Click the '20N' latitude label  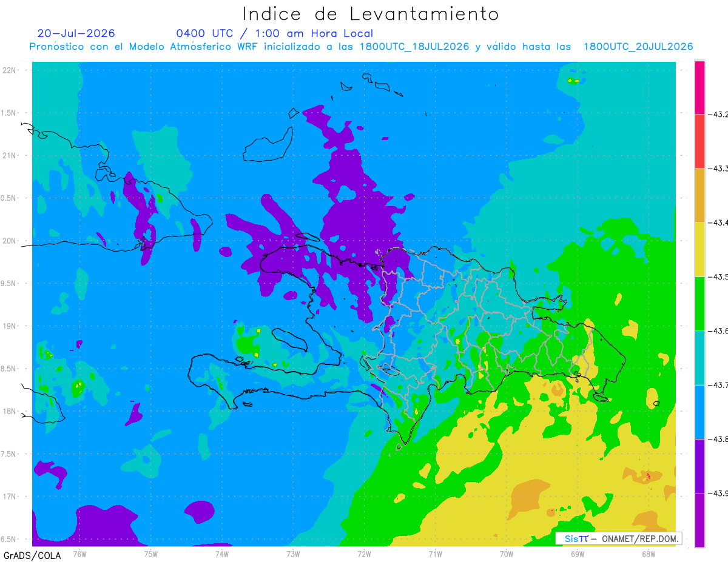(x=10, y=241)
